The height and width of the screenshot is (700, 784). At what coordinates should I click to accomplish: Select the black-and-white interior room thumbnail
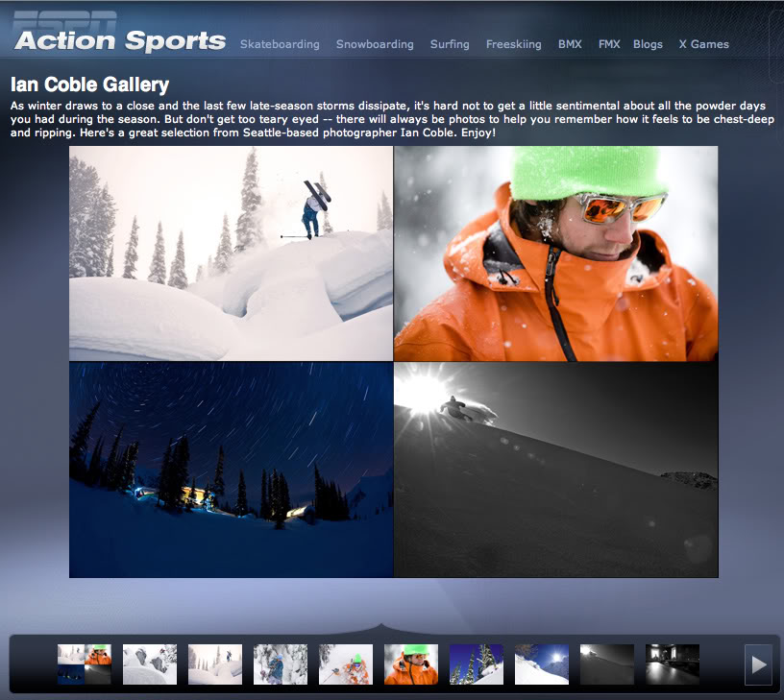[x=673, y=664]
